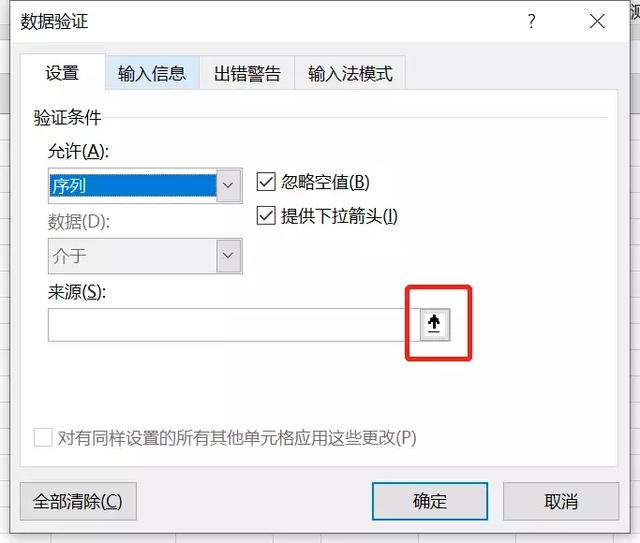Click the help question mark icon
The height and width of the screenshot is (543, 640).
531,21
